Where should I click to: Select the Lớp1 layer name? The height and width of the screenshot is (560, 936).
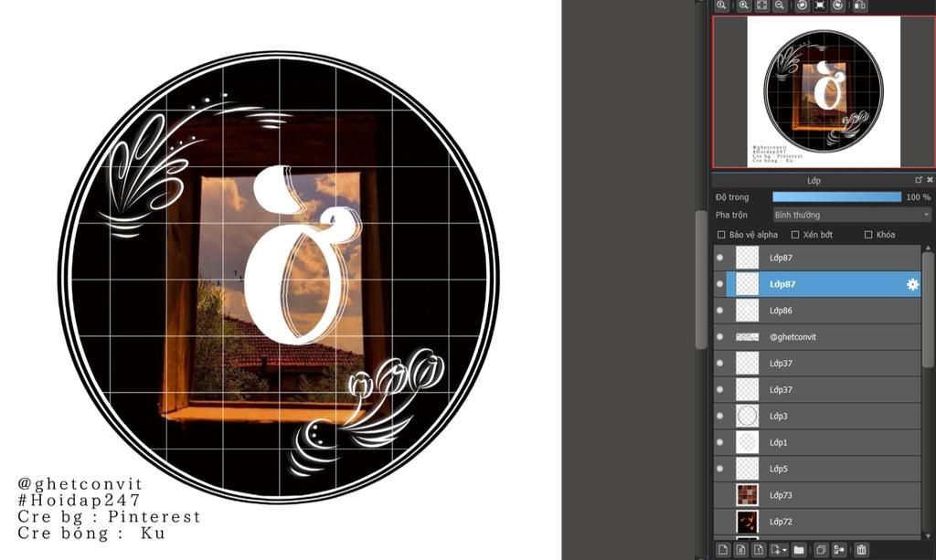779,442
